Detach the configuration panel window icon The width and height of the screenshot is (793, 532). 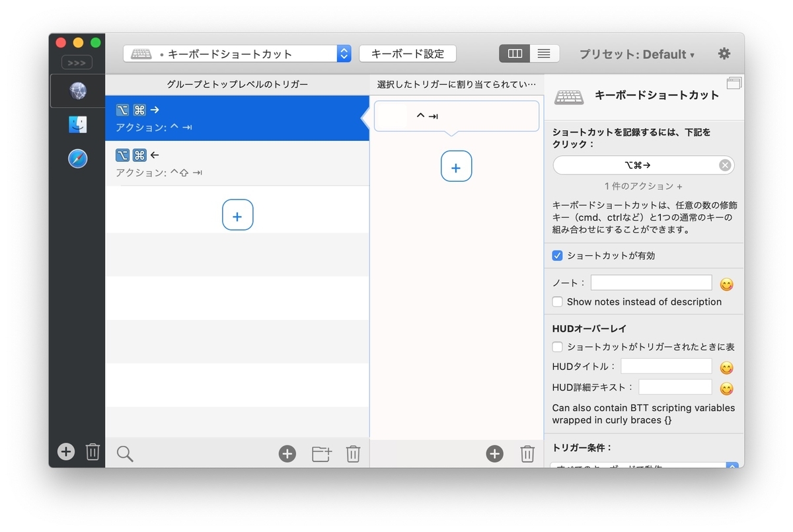coord(734,83)
